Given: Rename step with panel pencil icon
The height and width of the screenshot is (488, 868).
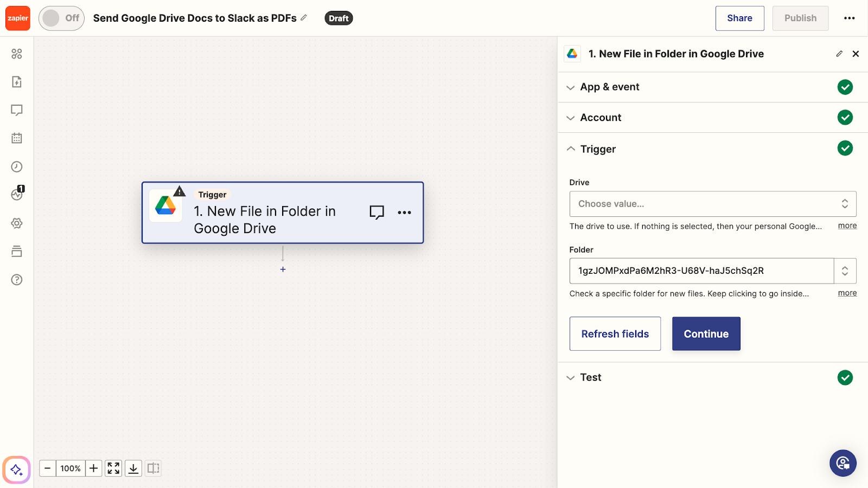Looking at the screenshot, I should [x=839, y=54].
